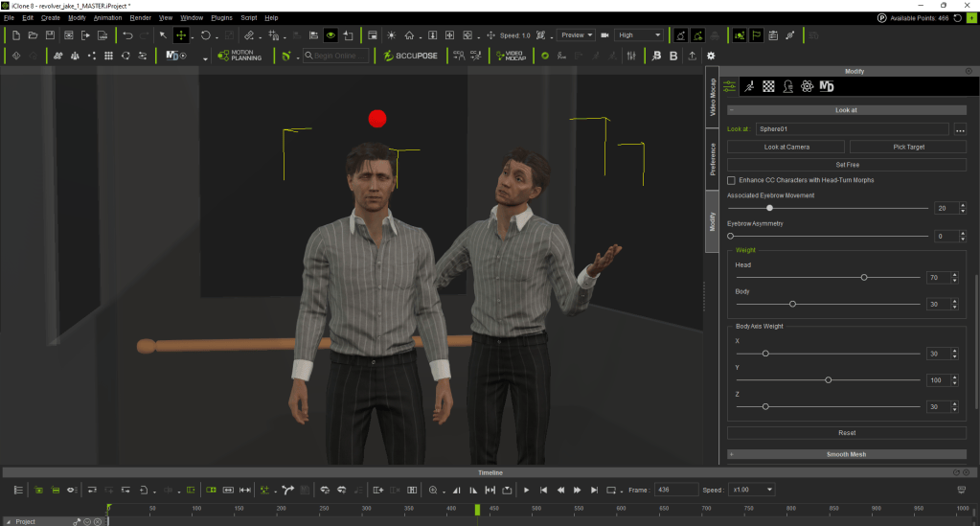980x526 pixels.
Task: Open the x1.00 playback speed dropdown
Action: (x=752, y=490)
